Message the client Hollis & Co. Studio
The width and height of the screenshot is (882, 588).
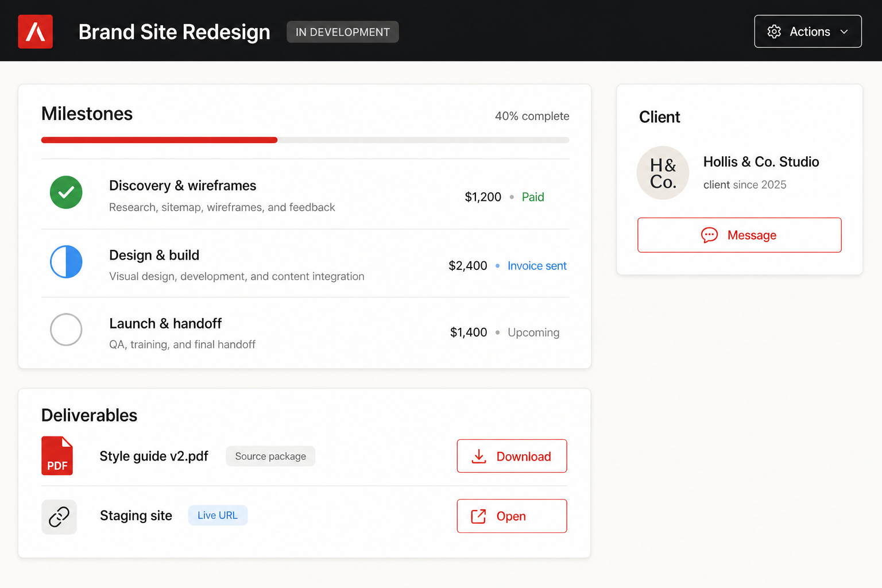[740, 235]
